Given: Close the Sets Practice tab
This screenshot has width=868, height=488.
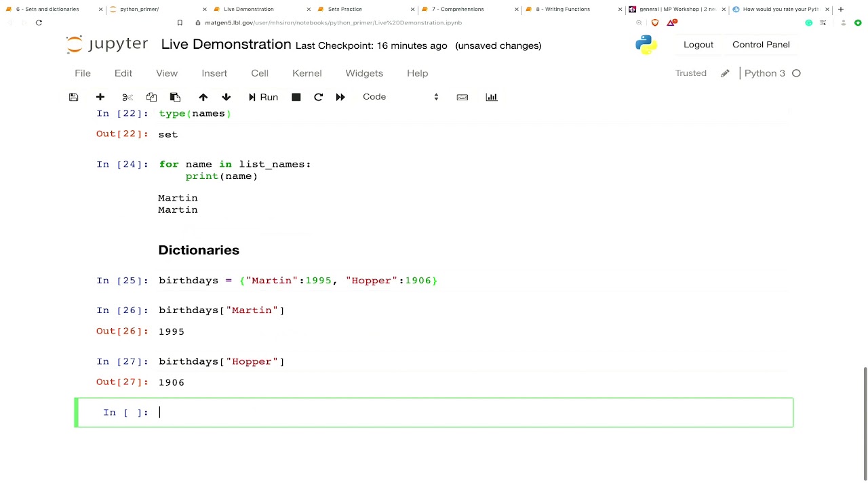Looking at the screenshot, I should tap(413, 9).
